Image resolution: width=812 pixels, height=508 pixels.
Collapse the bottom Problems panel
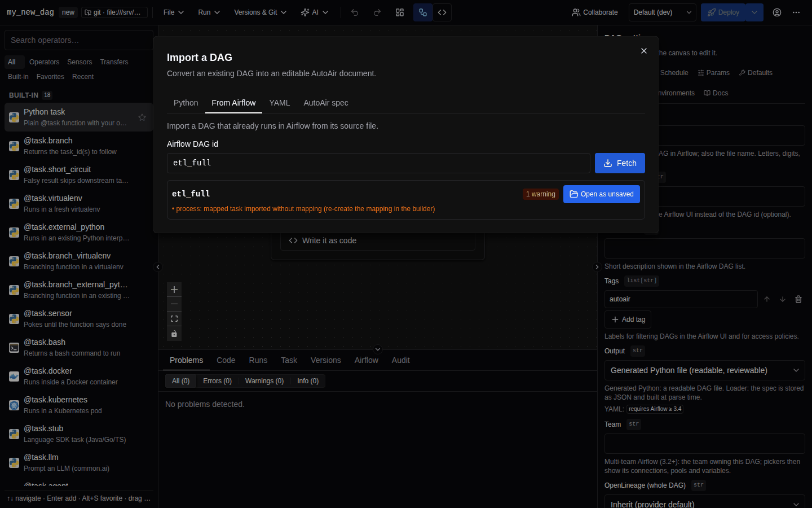(378, 349)
